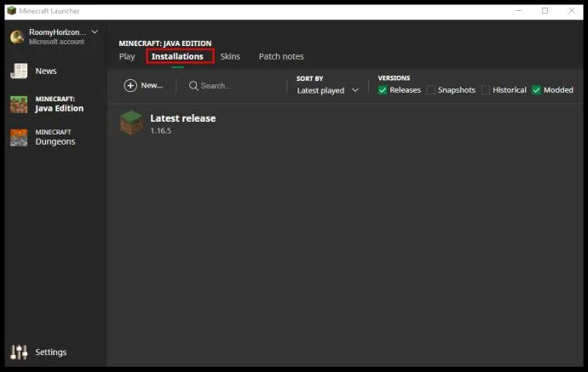Image resolution: width=588 pixels, height=372 pixels.
Task: Select the Dungeons sidebar label
Action: pyautogui.click(x=55, y=141)
